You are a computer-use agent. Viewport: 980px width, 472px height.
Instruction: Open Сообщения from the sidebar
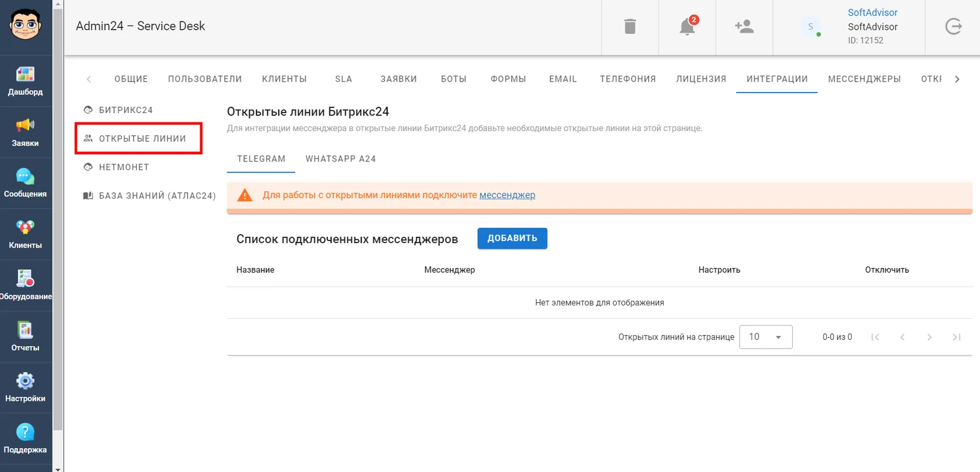26,183
